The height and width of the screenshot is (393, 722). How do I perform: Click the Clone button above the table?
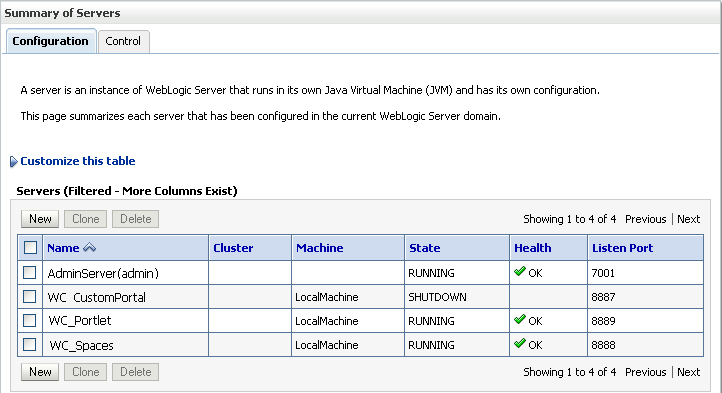[x=86, y=219]
